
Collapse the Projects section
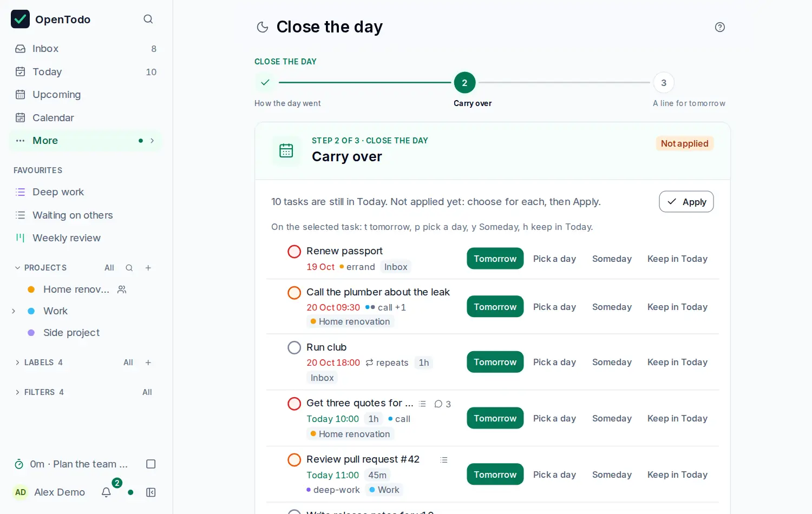(17, 268)
